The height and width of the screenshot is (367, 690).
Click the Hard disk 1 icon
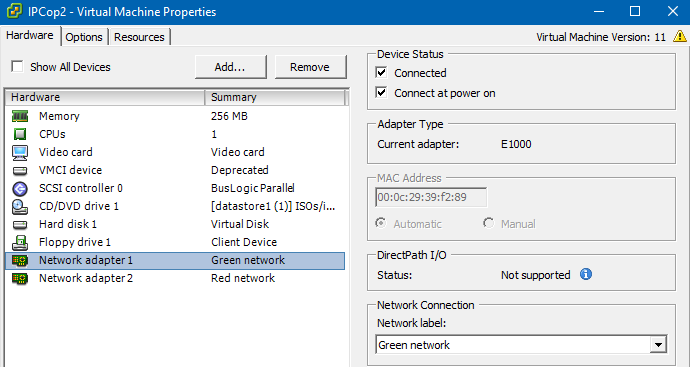click(20, 224)
